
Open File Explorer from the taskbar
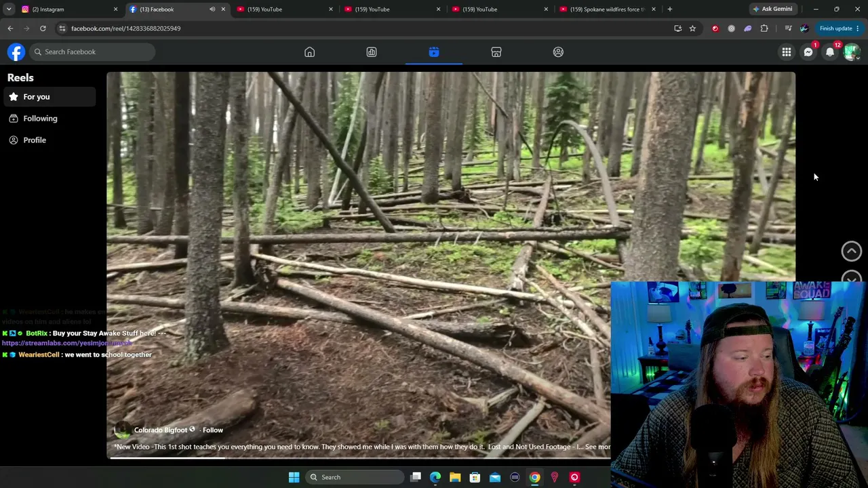(455, 477)
